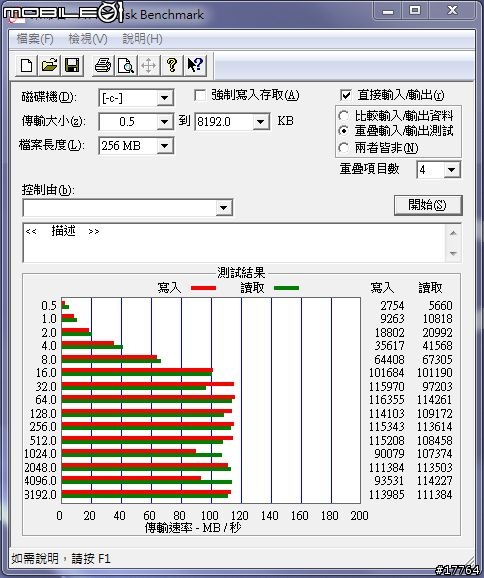This screenshot has width=484, height=578.
Task: Click the 開始(S) start button
Action: point(428,205)
